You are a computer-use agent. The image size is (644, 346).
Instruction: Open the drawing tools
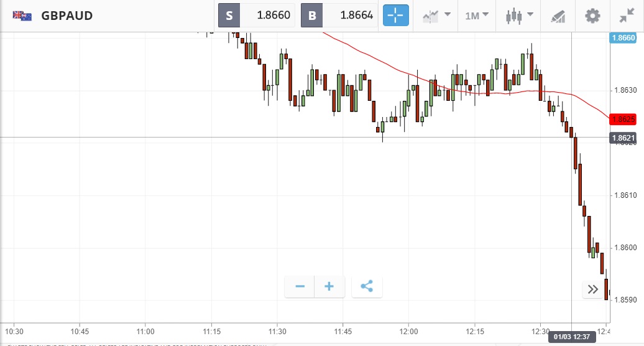click(x=558, y=16)
